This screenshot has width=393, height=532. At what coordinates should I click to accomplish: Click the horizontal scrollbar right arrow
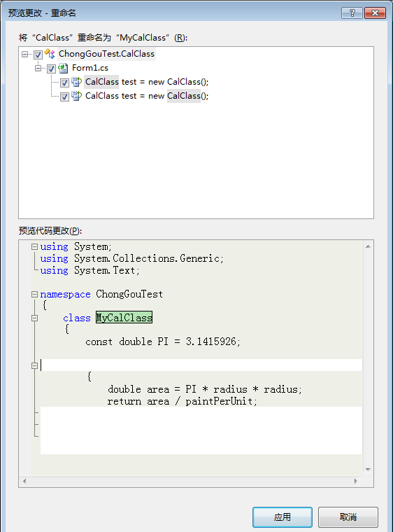[x=356, y=481]
